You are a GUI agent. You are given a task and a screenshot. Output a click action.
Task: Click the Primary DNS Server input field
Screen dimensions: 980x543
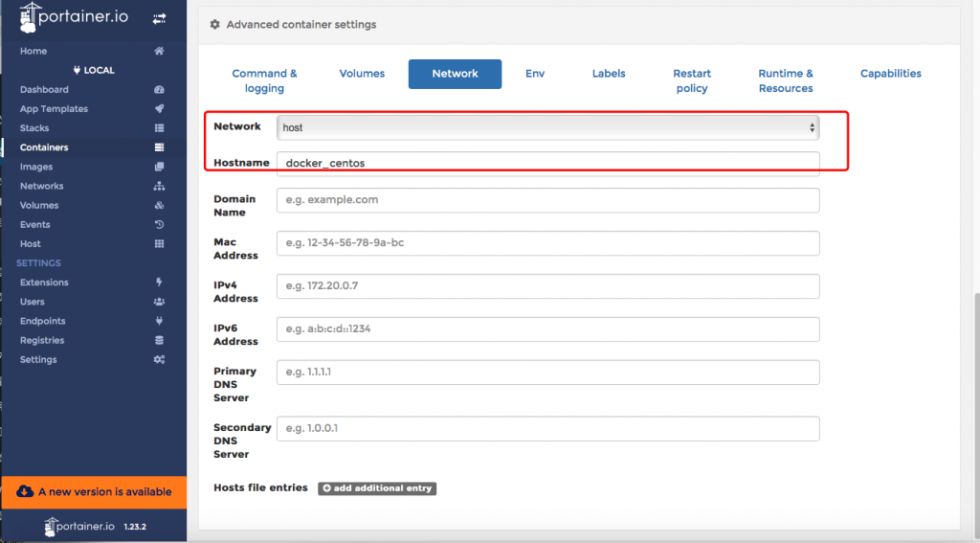pos(547,372)
